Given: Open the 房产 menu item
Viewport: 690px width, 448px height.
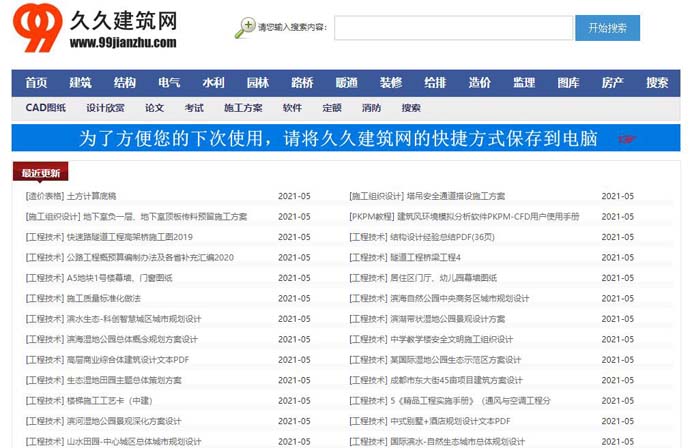Looking at the screenshot, I should click(x=613, y=83).
